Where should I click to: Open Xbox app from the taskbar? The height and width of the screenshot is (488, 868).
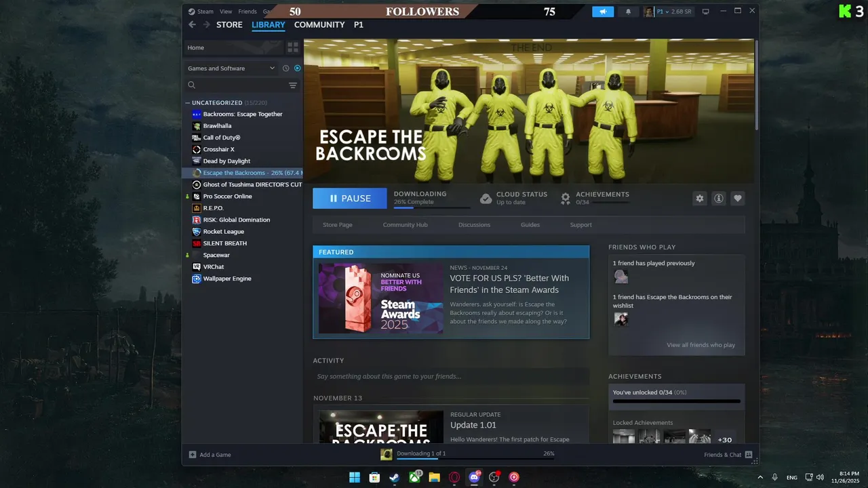(414, 477)
